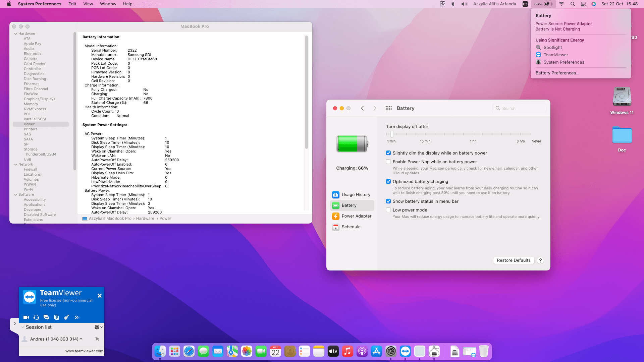Start video in the TeamViewer panel
Screen dimensions: 644x362
click(x=26, y=317)
